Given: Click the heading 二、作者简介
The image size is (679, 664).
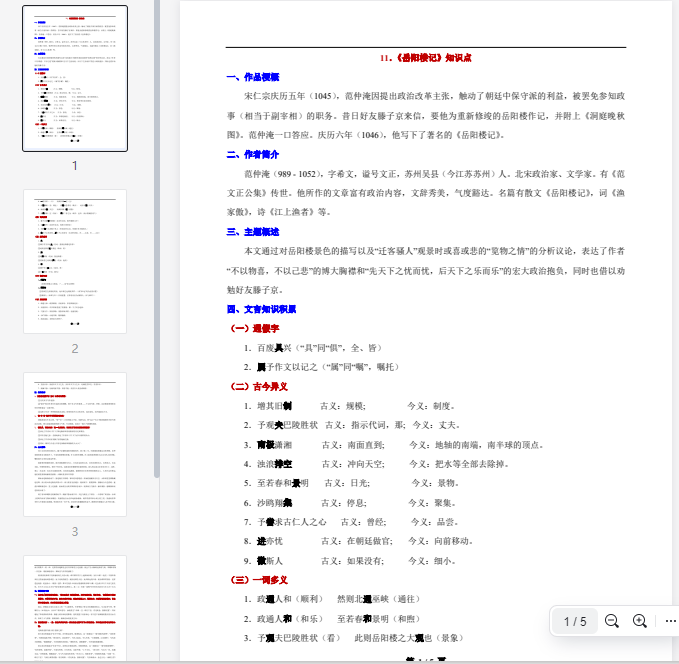Looking at the screenshot, I should click(x=253, y=154).
